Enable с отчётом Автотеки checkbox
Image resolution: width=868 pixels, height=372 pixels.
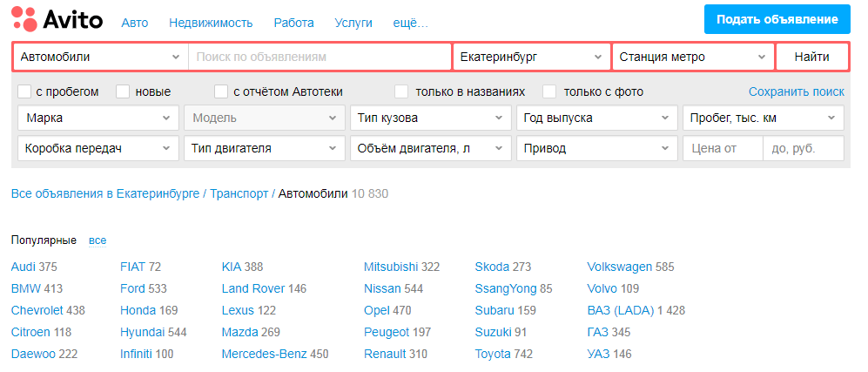pos(221,91)
